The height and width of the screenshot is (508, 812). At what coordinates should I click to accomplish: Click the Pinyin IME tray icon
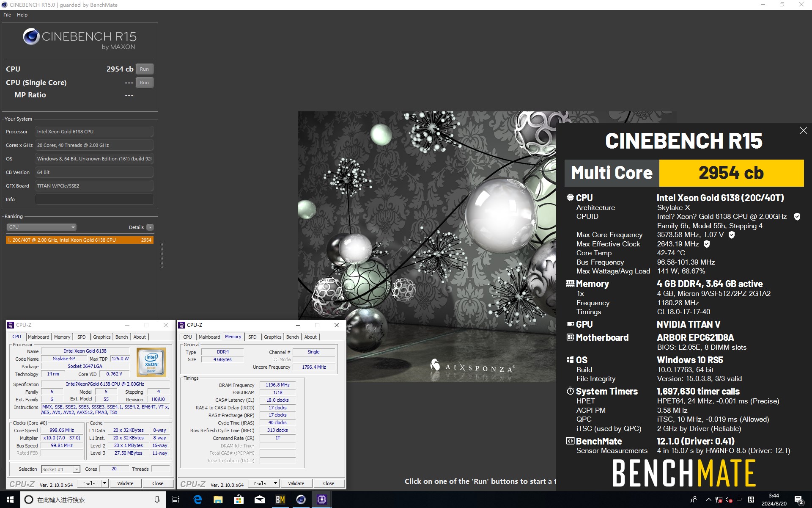751,500
